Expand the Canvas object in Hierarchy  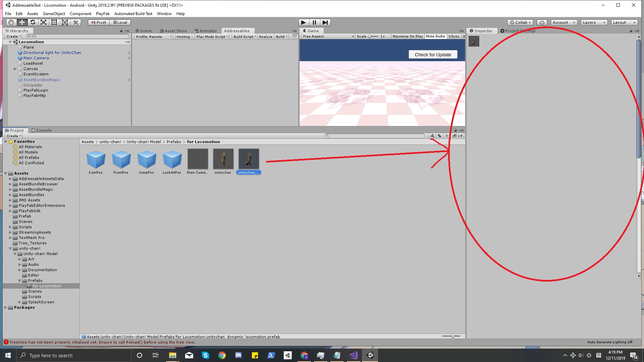point(15,69)
